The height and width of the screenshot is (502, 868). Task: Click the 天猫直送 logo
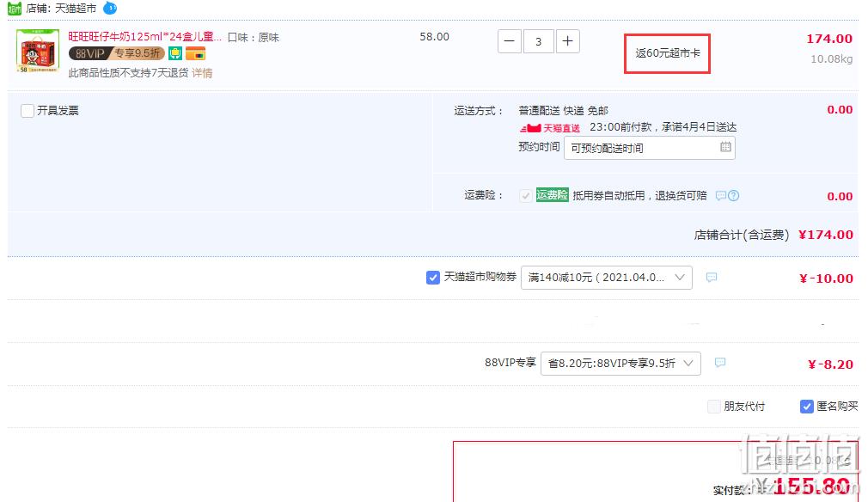(550, 128)
